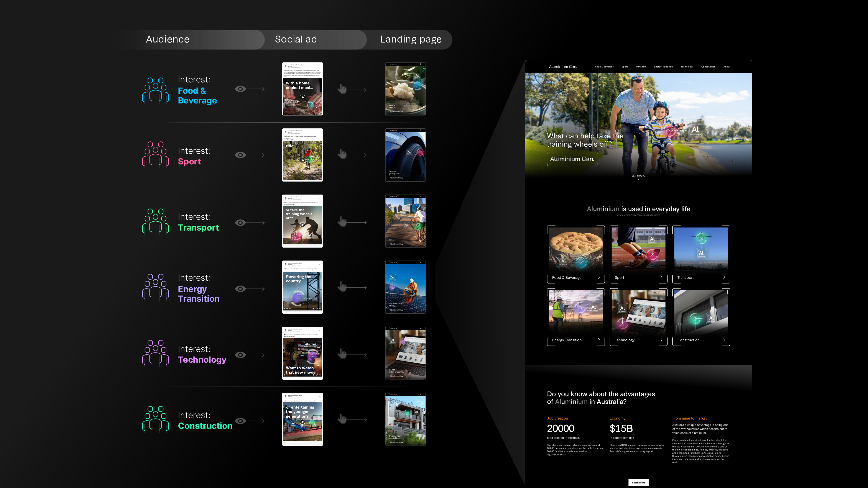Click the green Transport audience people icon
Viewport: 868px width, 488px height.
click(155, 222)
